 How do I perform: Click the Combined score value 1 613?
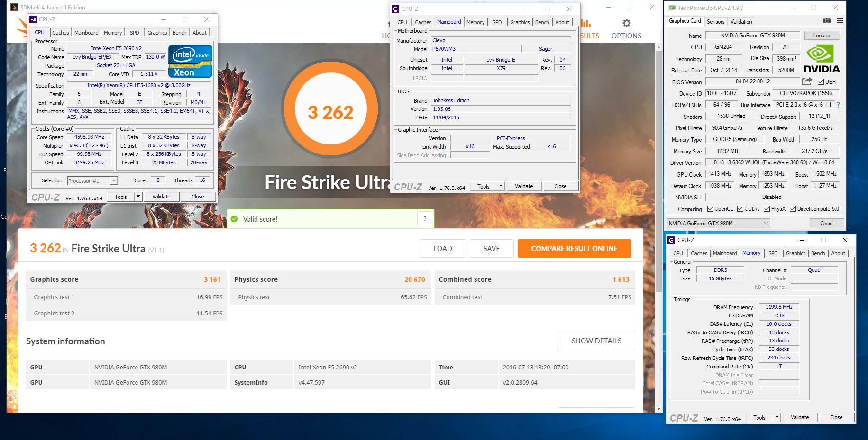[621, 279]
